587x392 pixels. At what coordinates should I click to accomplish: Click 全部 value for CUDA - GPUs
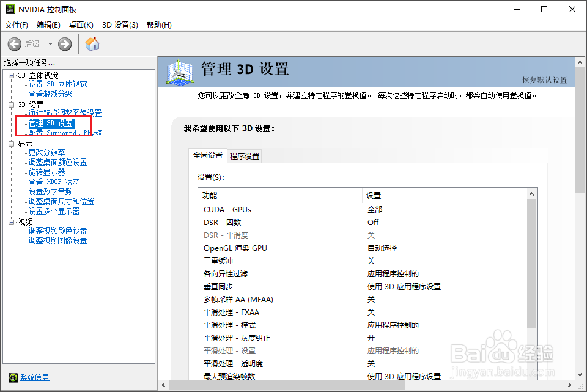coord(375,210)
